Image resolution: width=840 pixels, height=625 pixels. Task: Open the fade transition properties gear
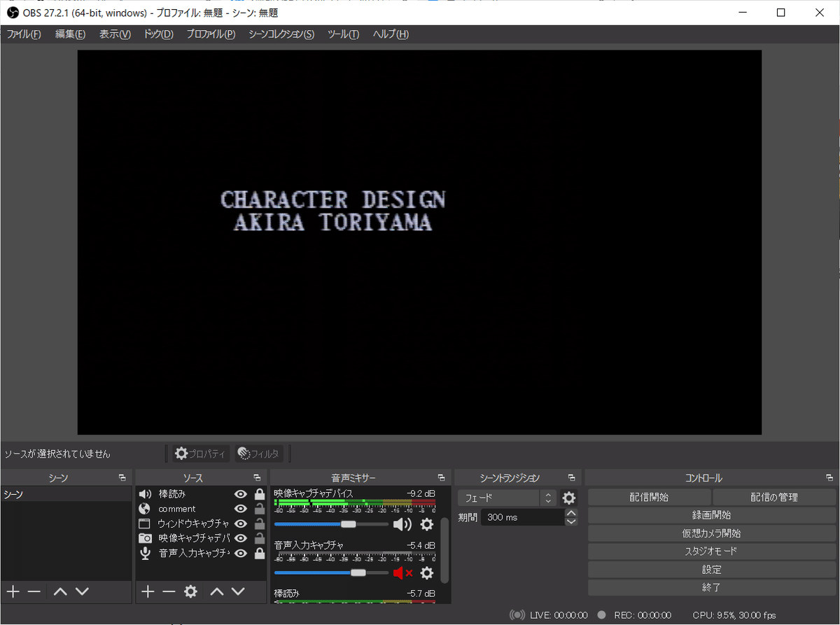pos(569,498)
